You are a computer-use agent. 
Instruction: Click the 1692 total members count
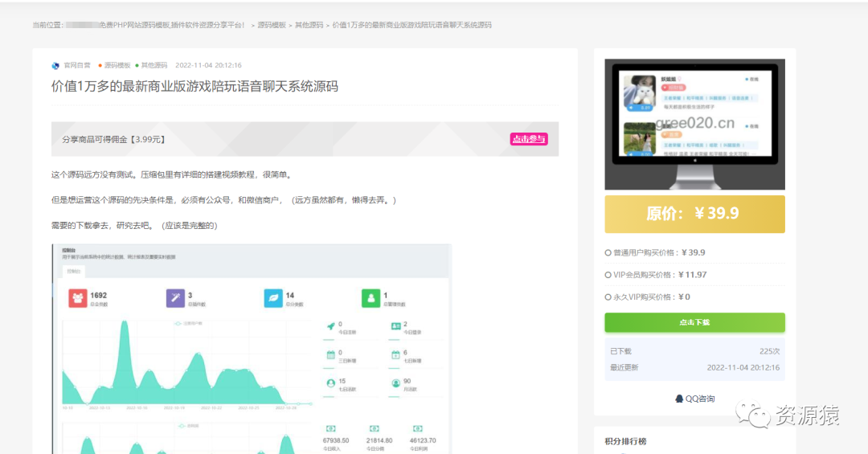click(x=99, y=295)
